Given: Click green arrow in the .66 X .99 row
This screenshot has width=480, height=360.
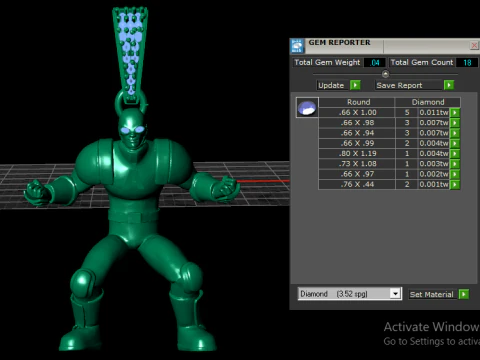Looking at the screenshot, I should [455, 144].
